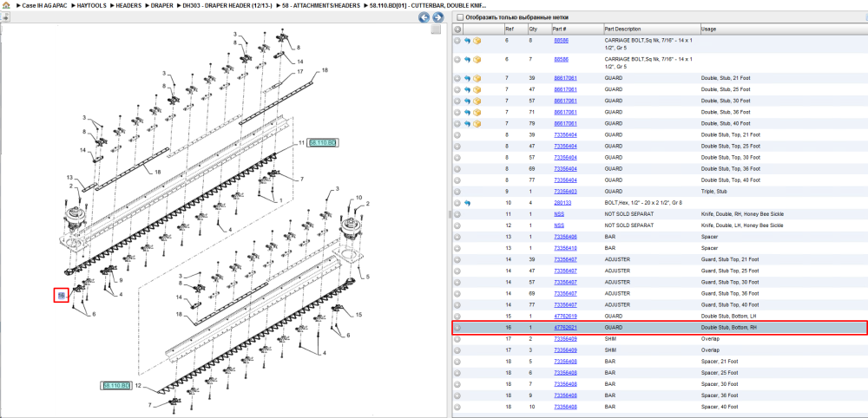
Task: Add carriage bolt qty 7 row to picklist
Action: tap(457, 59)
